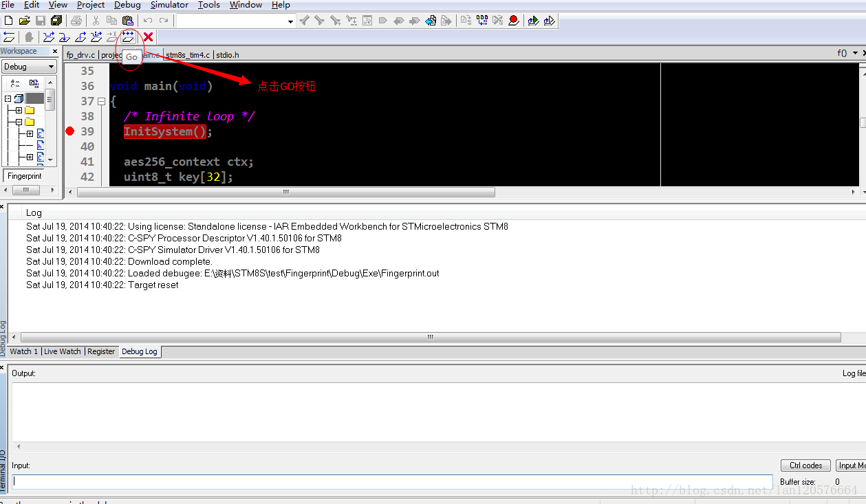Click the Open file toolbar icon

(x=25, y=21)
